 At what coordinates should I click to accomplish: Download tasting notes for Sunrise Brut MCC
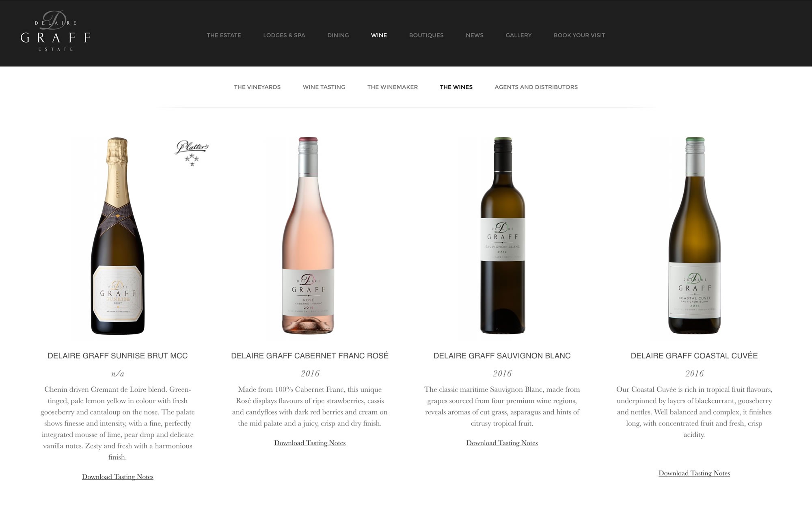coord(118,477)
